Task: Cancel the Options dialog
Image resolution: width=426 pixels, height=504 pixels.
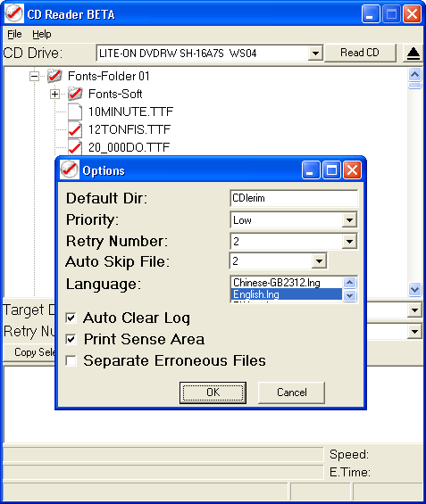Action: coord(291,392)
